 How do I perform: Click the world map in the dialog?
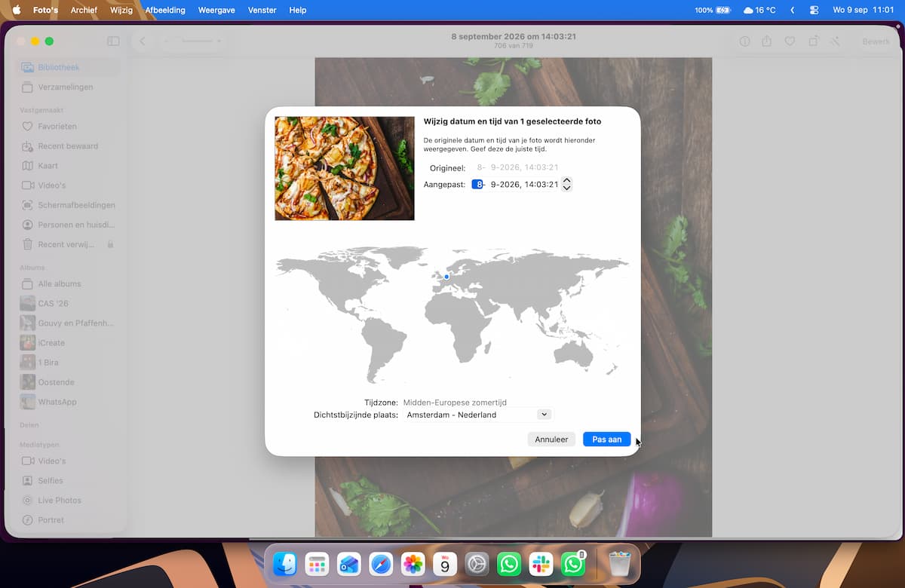click(x=452, y=314)
